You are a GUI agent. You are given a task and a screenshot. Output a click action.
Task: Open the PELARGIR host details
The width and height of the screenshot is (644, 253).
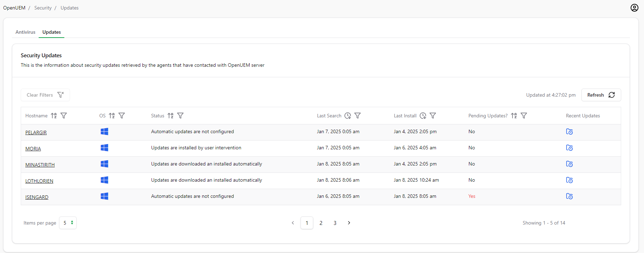(x=36, y=132)
